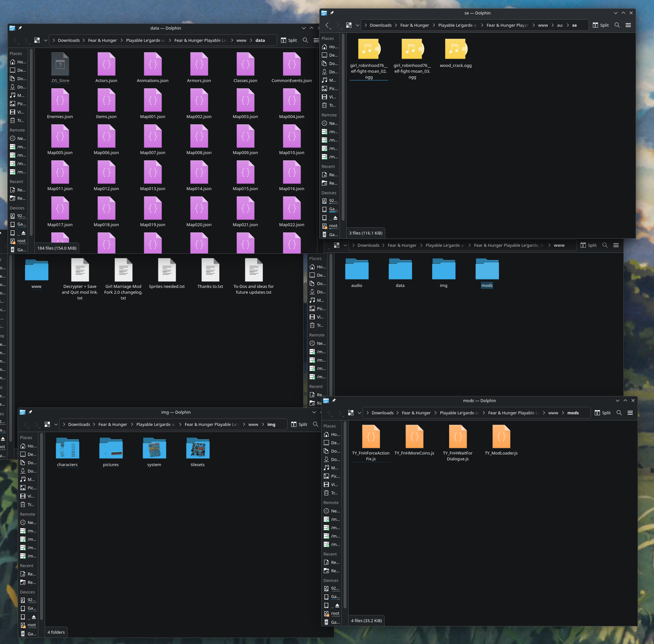Open hamburger menu in mods Dolphin window
654x644 pixels.
(630, 413)
